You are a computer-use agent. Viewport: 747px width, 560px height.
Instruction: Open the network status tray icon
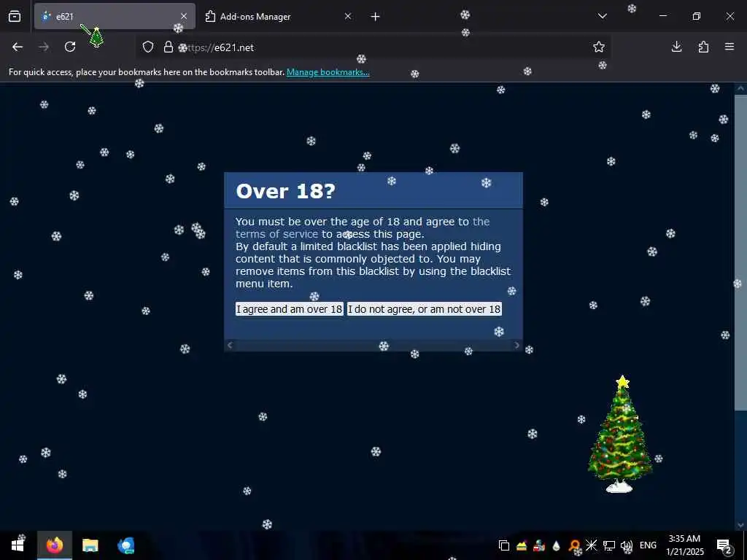coord(609,545)
